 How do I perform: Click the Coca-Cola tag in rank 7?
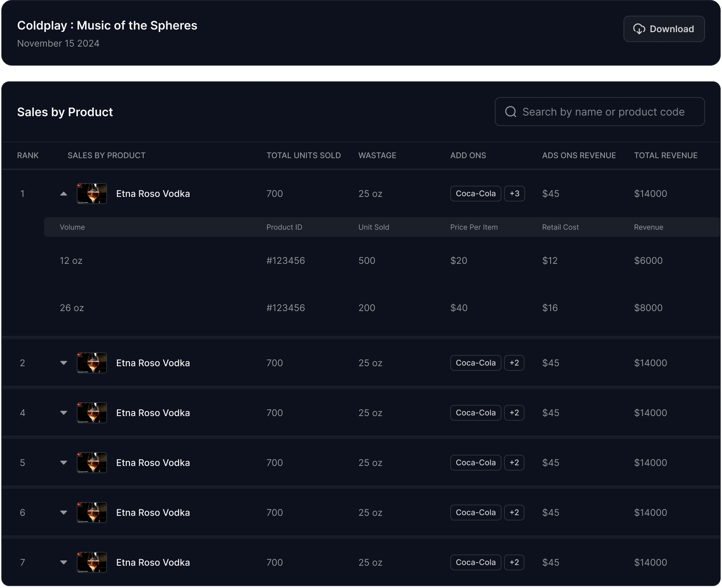point(475,562)
